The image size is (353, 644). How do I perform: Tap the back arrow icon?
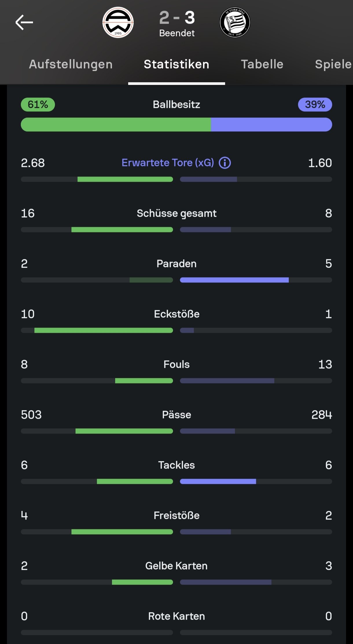24,23
